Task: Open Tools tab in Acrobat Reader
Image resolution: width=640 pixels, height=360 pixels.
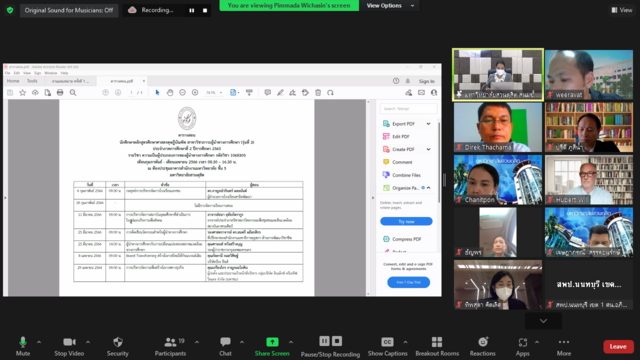Action: (x=32, y=81)
